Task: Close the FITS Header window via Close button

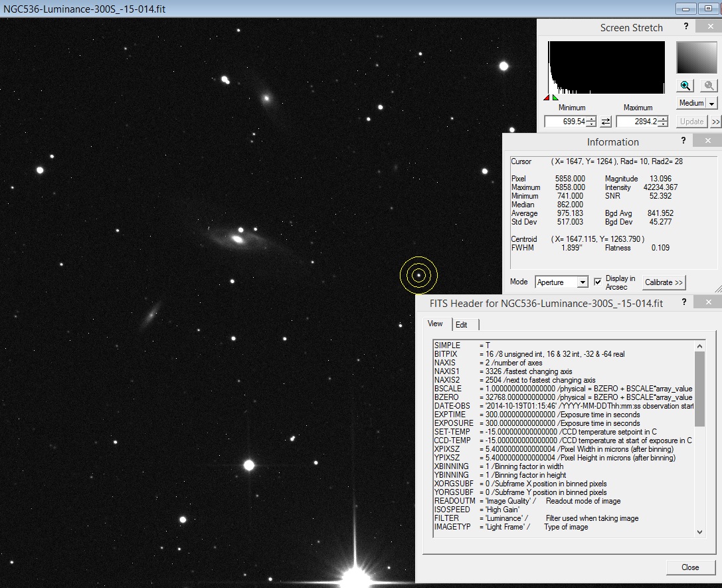Action: pyautogui.click(x=690, y=567)
